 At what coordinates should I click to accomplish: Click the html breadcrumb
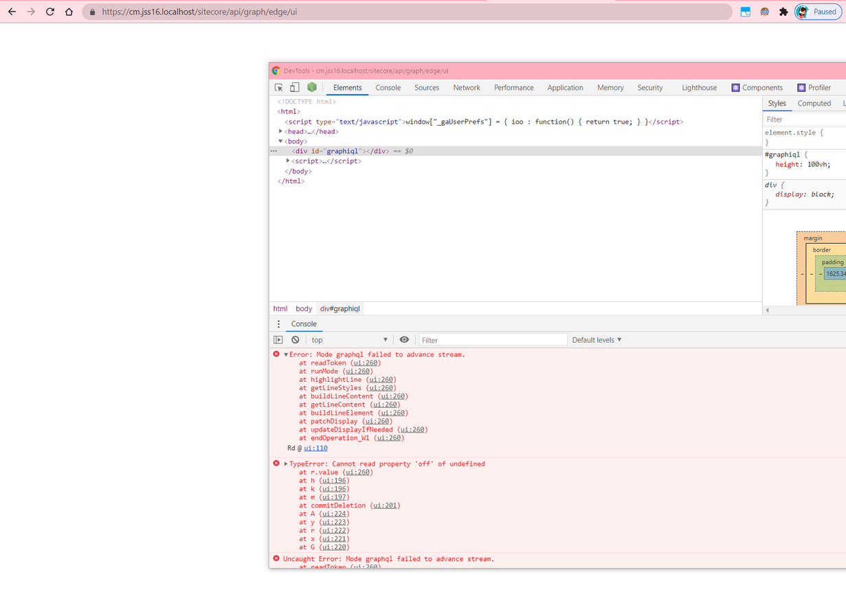point(280,309)
